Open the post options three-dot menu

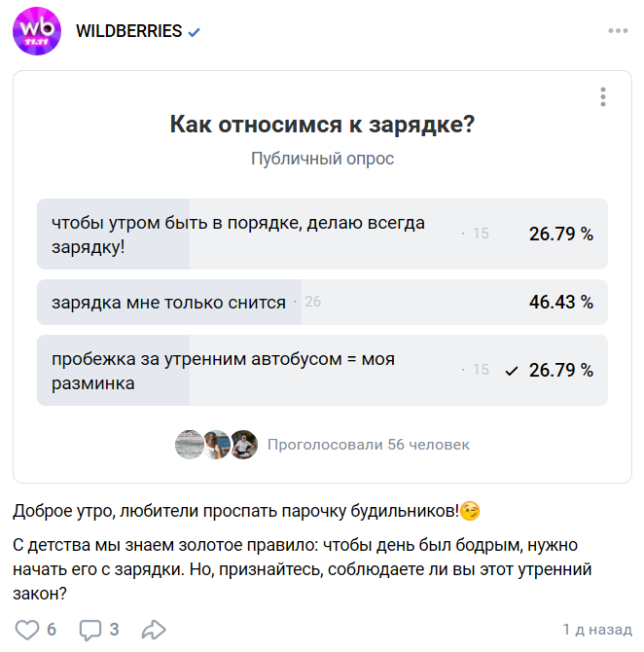pyautogui.click(x=618, y=31)
